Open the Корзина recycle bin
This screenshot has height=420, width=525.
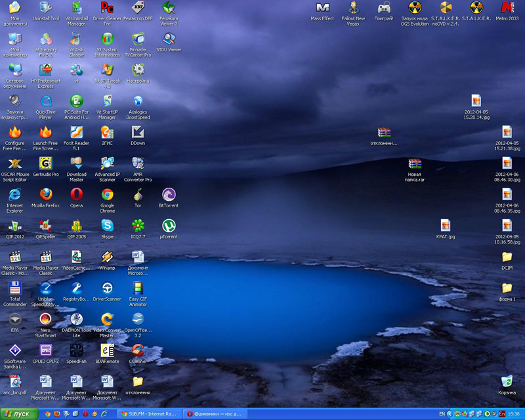click(507, 385)
